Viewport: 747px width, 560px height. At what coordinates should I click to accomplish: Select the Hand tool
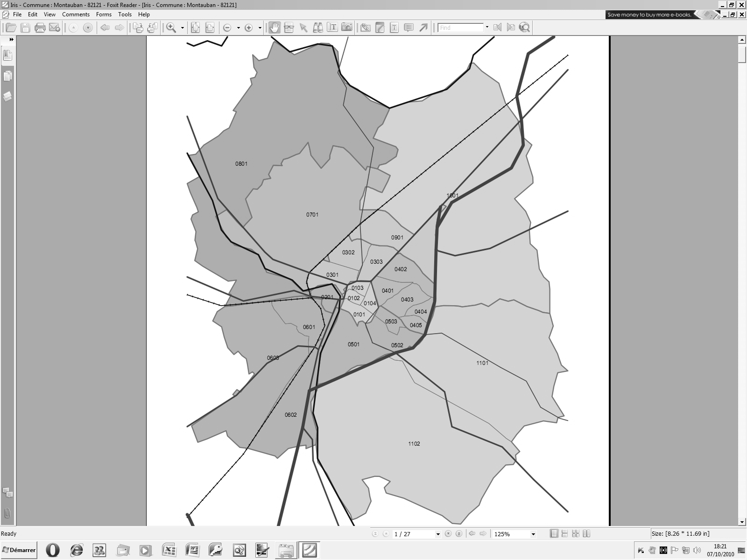click(x=275, y=28)
